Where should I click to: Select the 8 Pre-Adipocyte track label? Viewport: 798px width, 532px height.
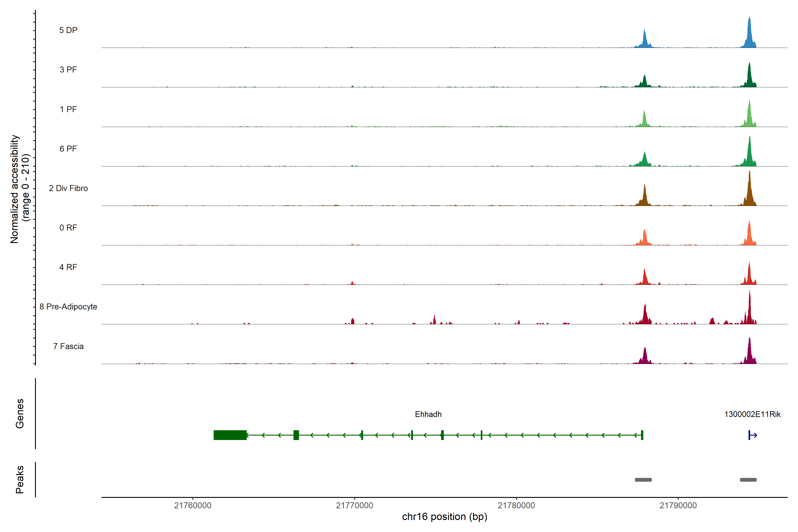pyautogui.click(x=68, y=307)
